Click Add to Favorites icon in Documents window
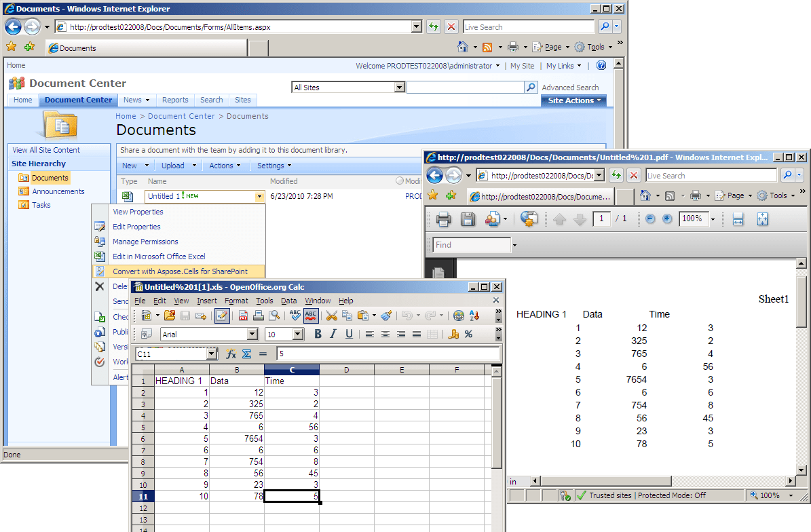 29,47
